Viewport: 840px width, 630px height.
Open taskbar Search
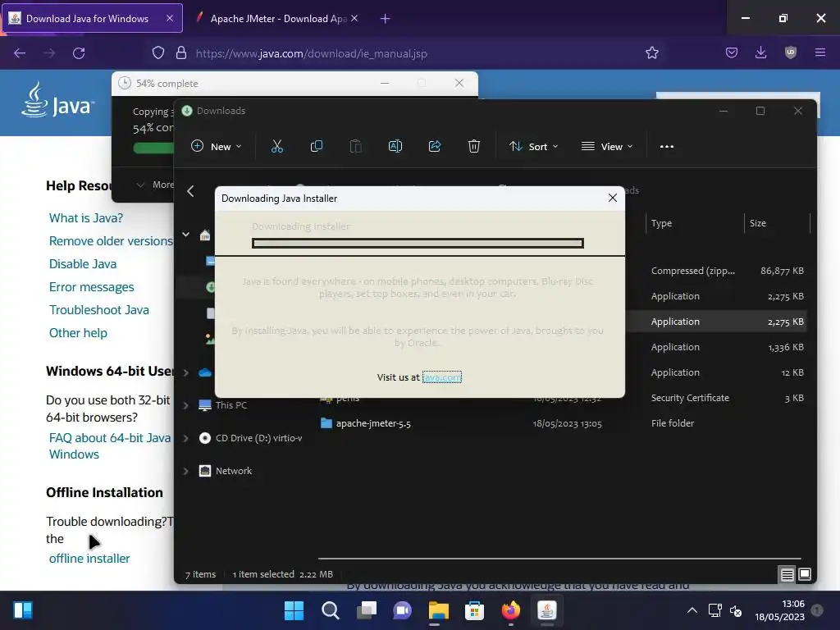330,610
